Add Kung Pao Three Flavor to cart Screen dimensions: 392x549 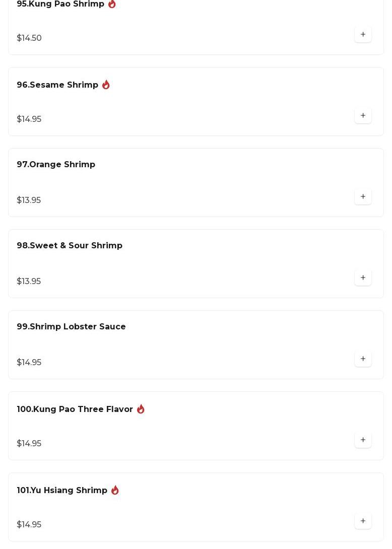coord(363,440)
